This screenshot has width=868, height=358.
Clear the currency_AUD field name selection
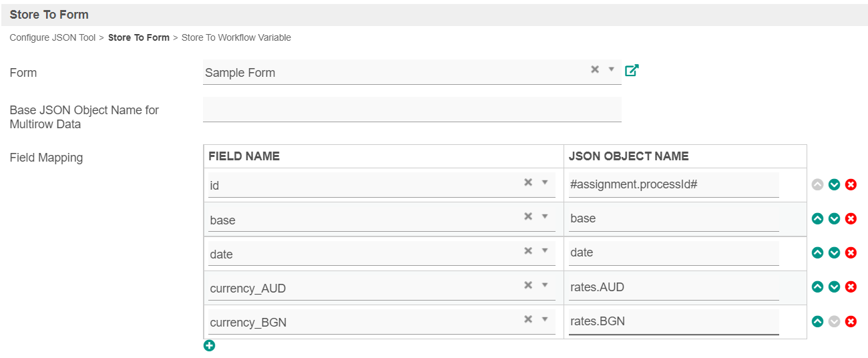pos(527,285)
